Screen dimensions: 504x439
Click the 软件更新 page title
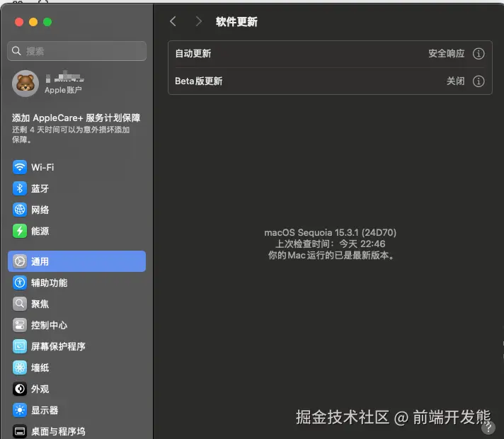(x=236, y=21)
